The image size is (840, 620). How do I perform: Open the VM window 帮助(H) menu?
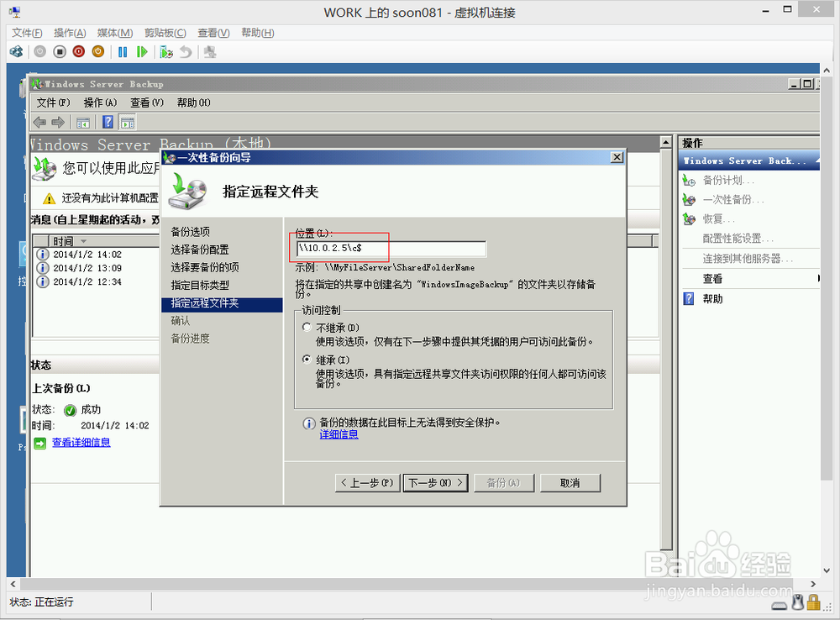(257, 33)
